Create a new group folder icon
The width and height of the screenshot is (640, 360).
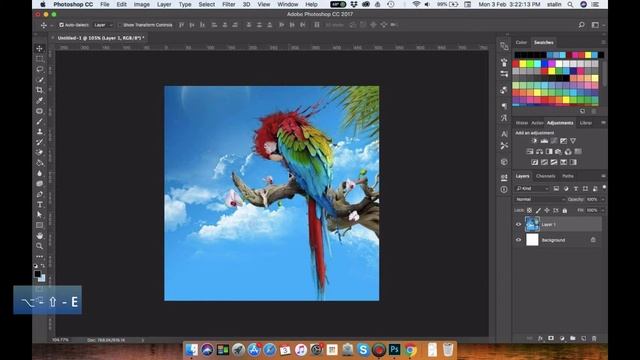click(573, 338)
